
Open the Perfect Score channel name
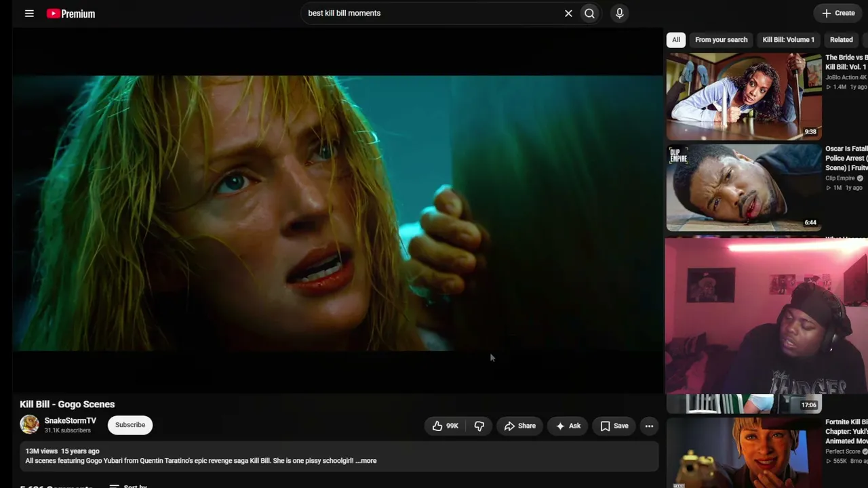pos(843,451)
